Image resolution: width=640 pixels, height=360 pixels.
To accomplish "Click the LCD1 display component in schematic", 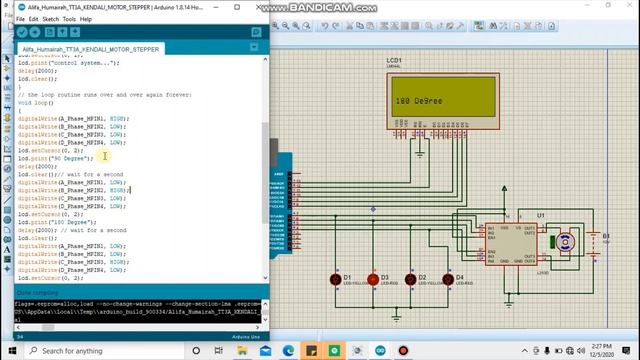I will coord(443,101).
